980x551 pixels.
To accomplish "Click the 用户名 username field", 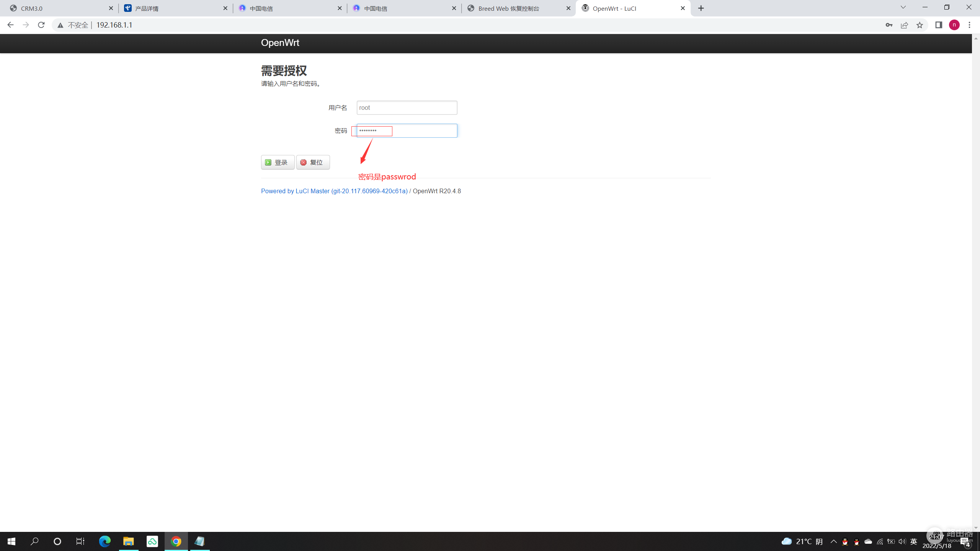I will (407, 108).
